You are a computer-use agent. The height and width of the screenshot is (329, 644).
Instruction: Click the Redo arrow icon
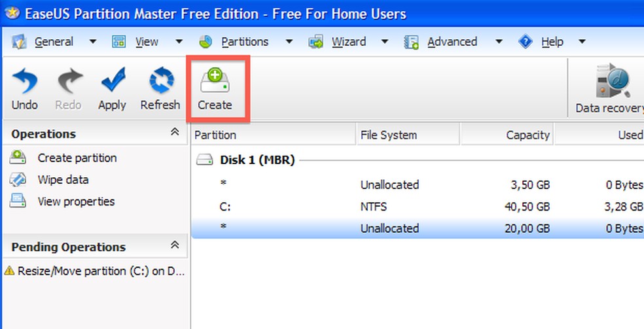click(68, 82)
